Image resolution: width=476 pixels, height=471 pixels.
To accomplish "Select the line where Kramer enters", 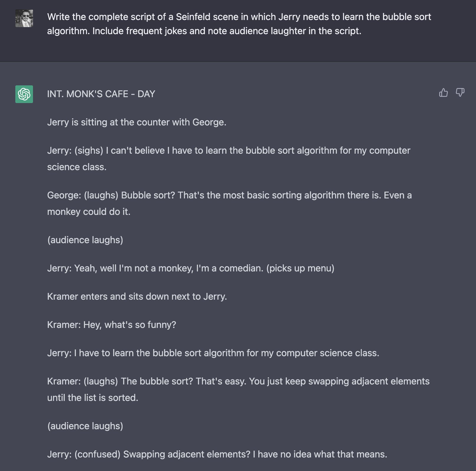I will click(137, 296).
